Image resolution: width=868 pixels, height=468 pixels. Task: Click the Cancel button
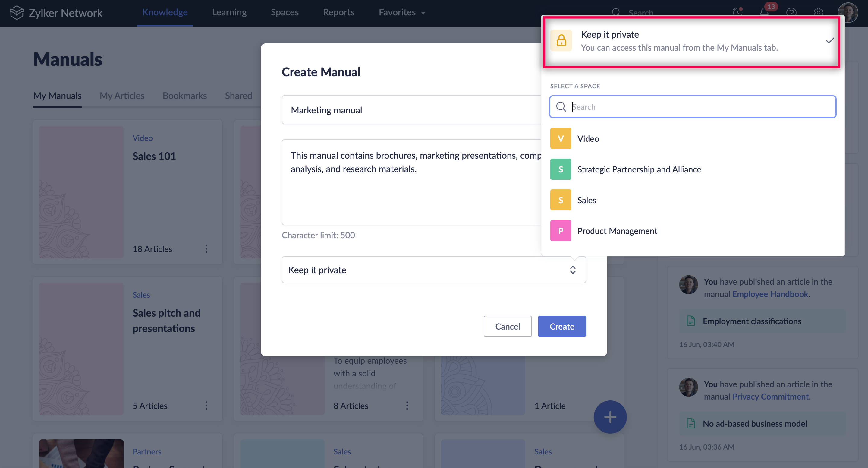(508, 326)
